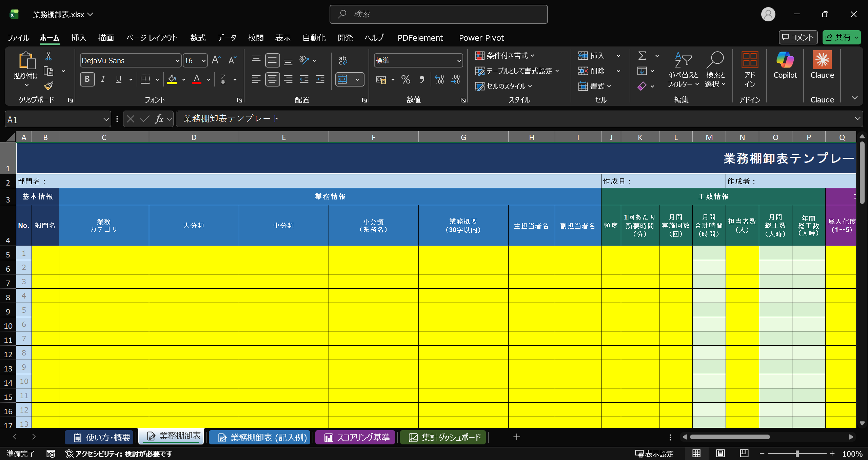Click the コメント button

(798, 37)
